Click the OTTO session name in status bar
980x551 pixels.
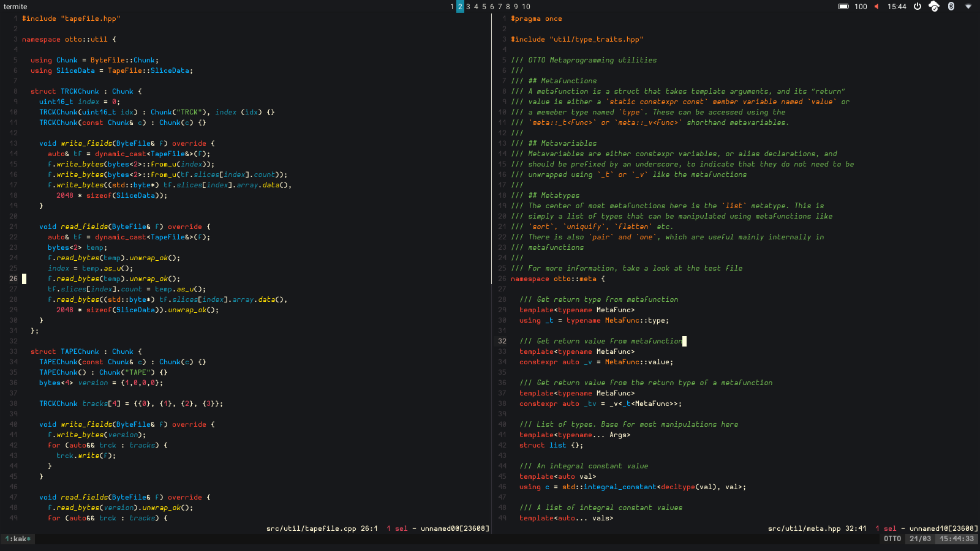(892, 539)
